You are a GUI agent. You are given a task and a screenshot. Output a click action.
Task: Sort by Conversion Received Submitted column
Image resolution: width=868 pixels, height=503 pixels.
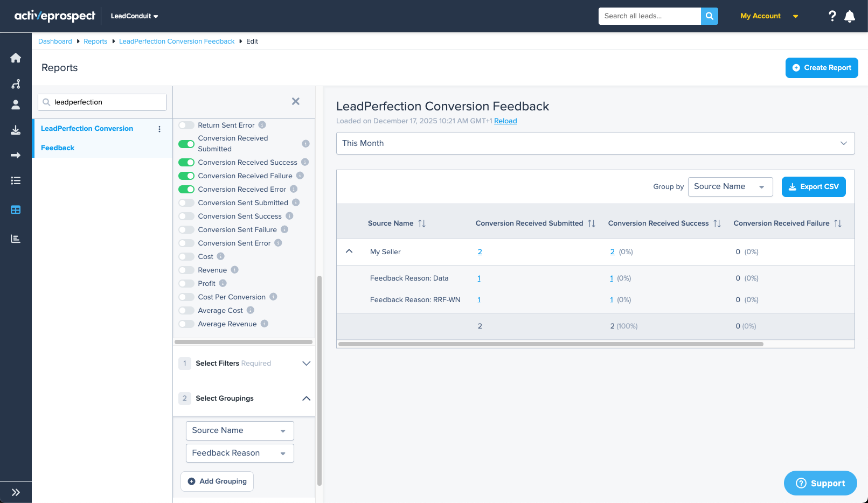pos(592,223)
